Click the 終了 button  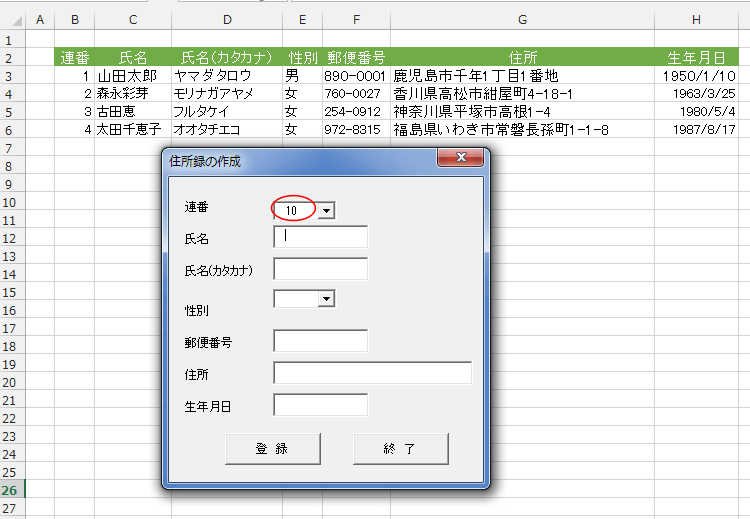pyautogui.click(x=401, y=449)
